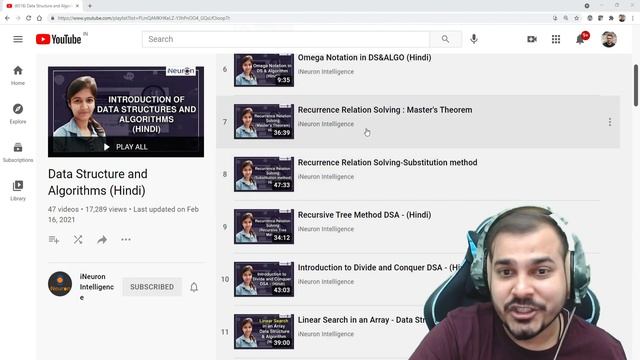Click the 43:03 Divide and Conquer thumbnail
Screen dimensions: 640x360
click(264, 279)
